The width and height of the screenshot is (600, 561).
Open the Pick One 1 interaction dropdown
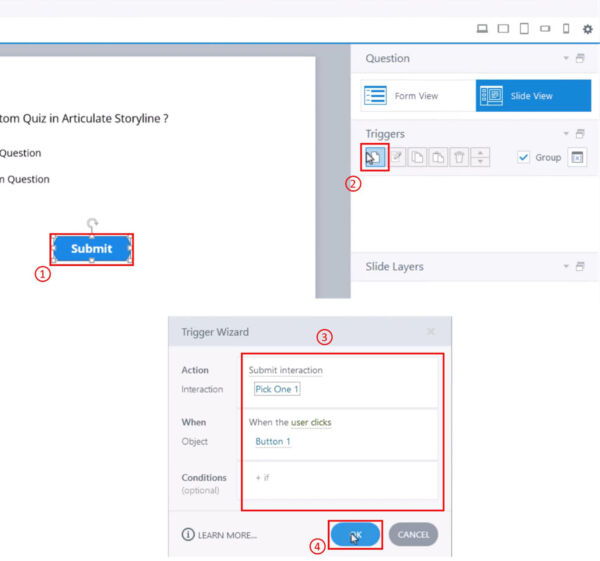[x=277, y=389]
